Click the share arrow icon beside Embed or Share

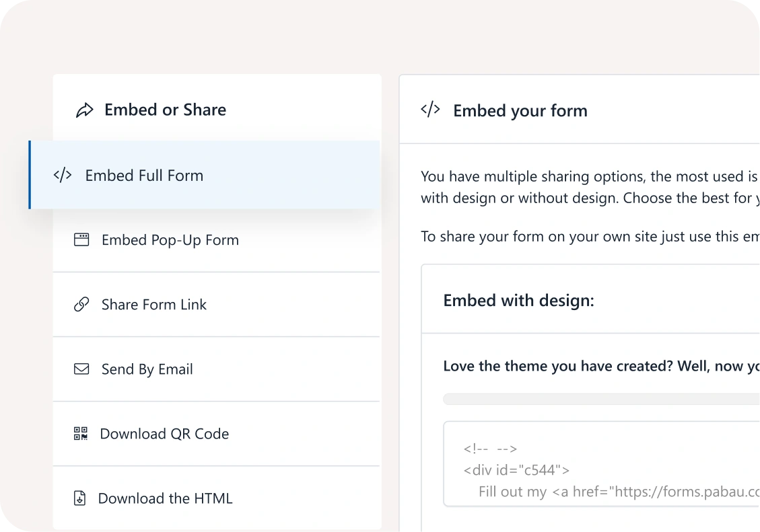85,110
